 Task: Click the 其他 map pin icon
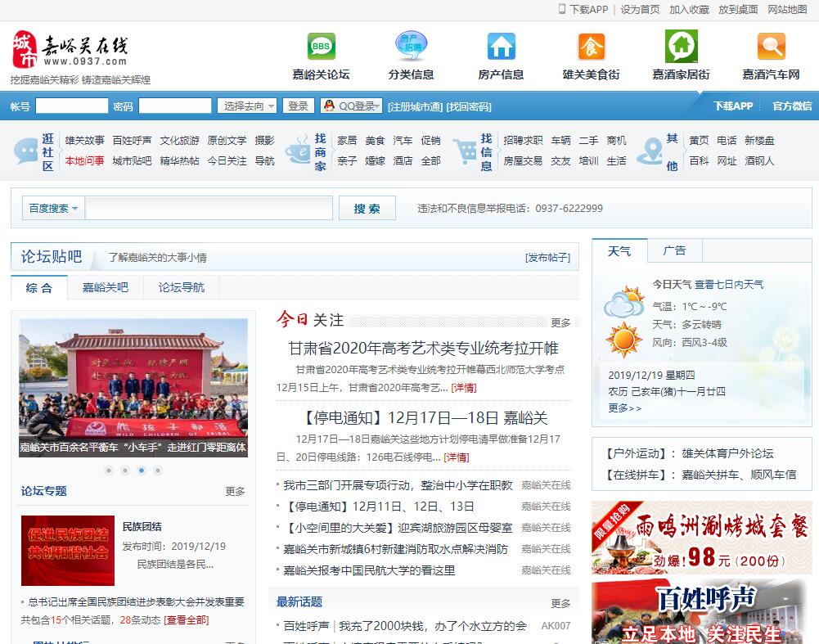[650, 151]
